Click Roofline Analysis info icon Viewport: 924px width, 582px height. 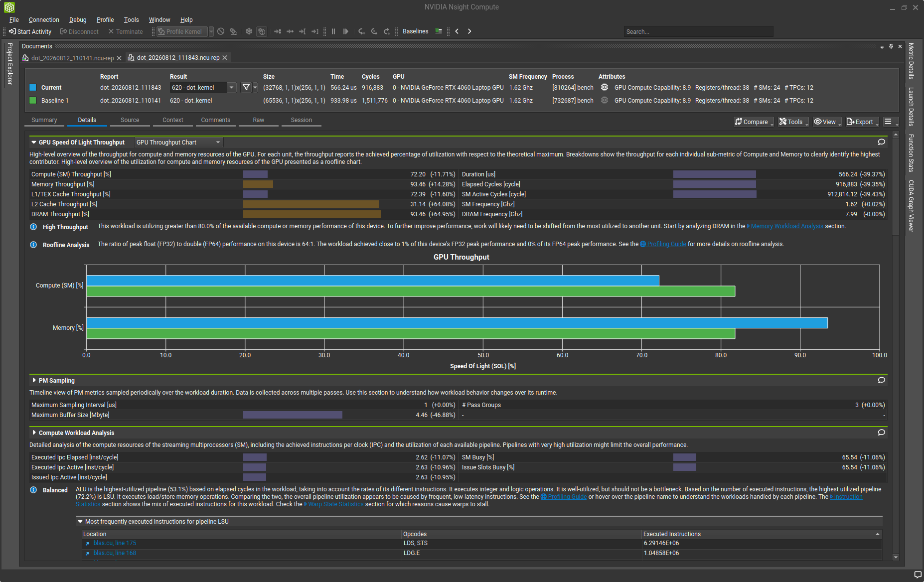click(x=33, y=245)
